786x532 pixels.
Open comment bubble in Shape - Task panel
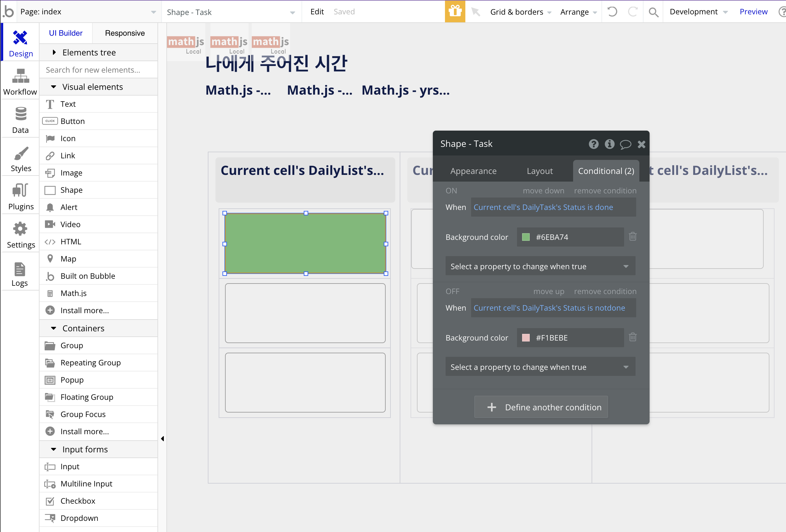point(625,144)
